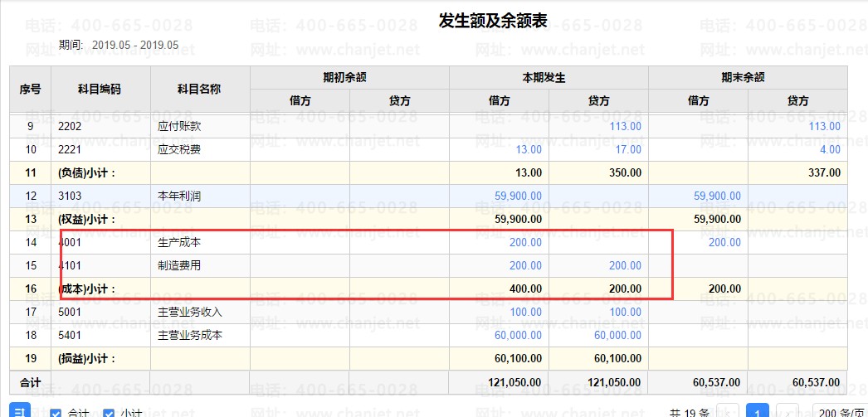The image size is (868, 417).
Task: Open 应付账款 本期发生 credit 113.00 link
Action: [x=624, y=126]
